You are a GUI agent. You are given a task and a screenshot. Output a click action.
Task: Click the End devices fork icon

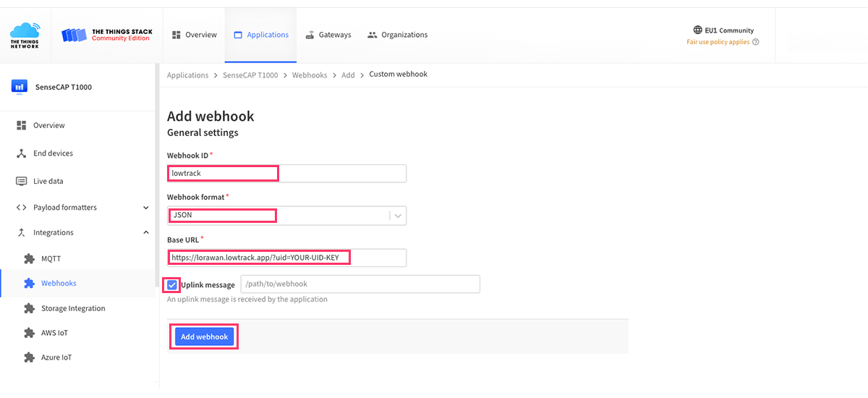21,153
